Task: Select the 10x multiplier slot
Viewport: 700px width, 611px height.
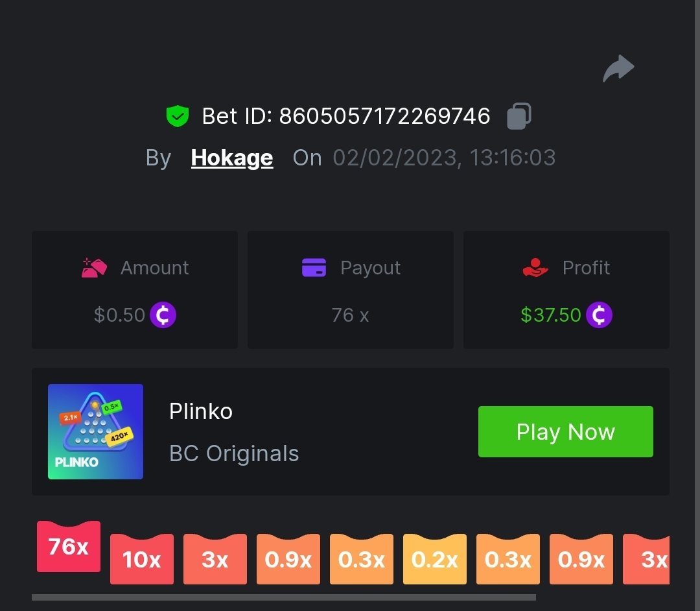Action: (142, 558)
